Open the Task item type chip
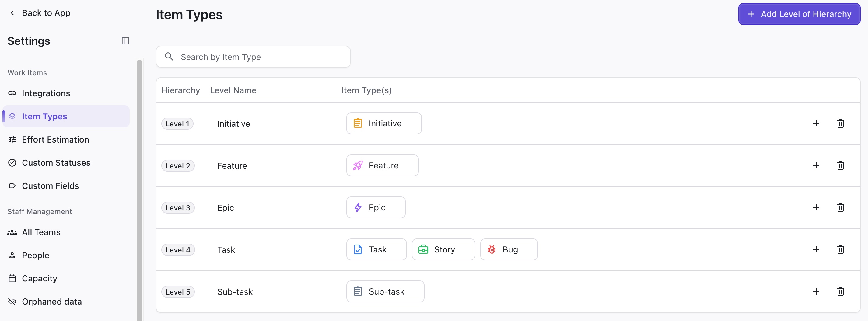Image resolution: width=868 pixels, height=321 pixels. pyautogui.click(x=376, y=249)
